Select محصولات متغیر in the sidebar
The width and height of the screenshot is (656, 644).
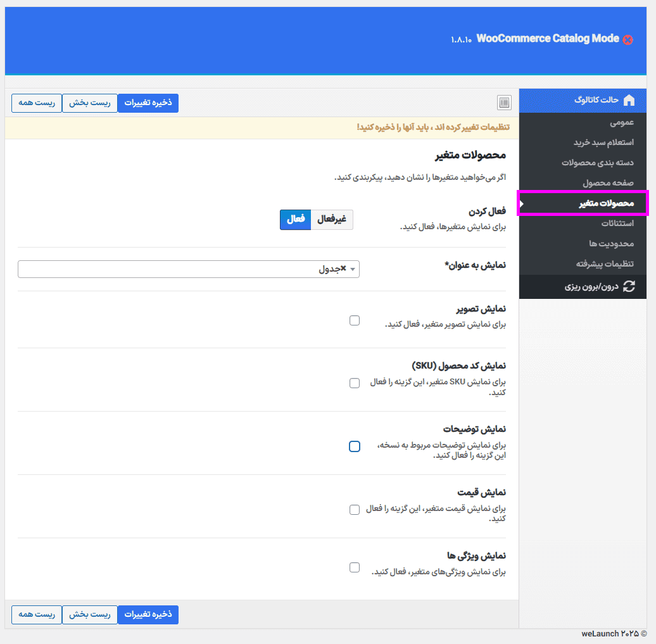click(x=583, y=203)
